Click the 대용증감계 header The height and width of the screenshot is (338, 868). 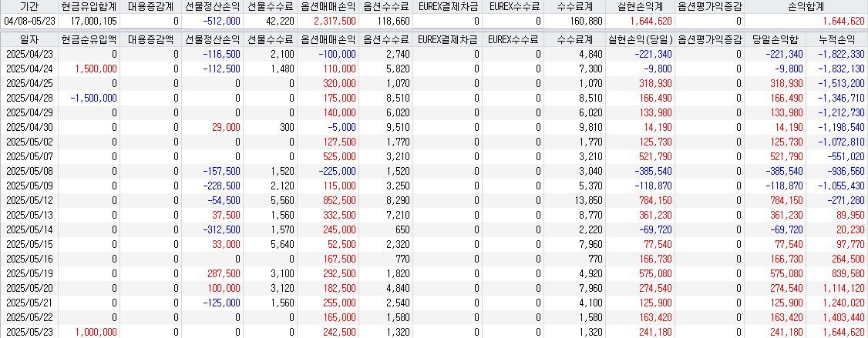pos(150,7)
